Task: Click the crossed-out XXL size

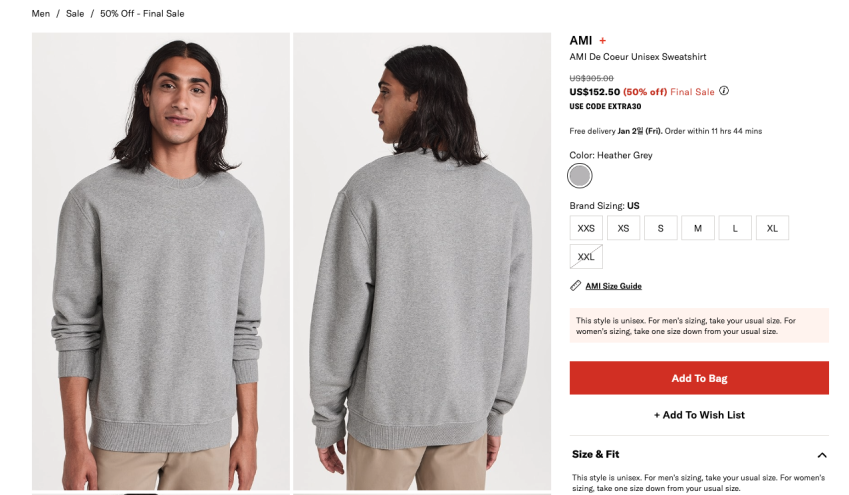Action: [x=586, y=257]
